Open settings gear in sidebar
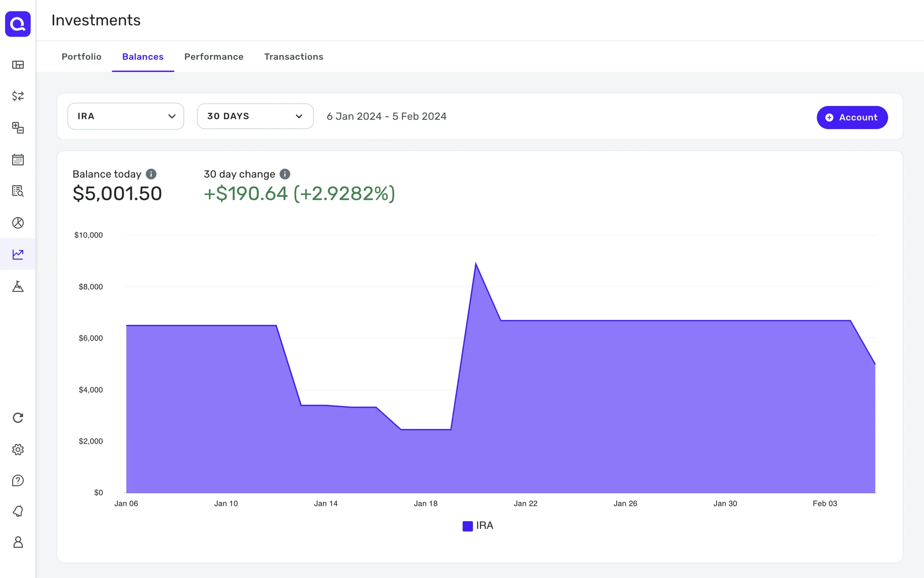The width and height of the screenshot is (924, 578). [18, 449]
